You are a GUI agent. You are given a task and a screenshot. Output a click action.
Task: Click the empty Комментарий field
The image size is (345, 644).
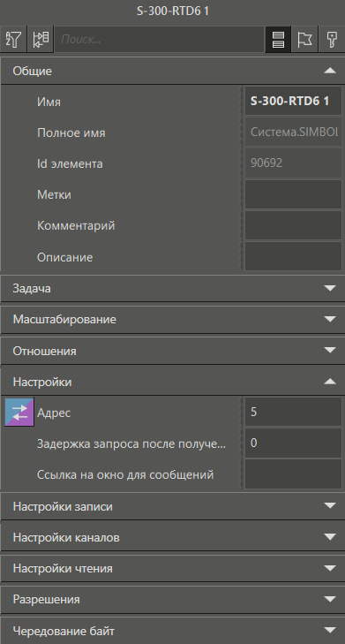(x=293, y=225)
